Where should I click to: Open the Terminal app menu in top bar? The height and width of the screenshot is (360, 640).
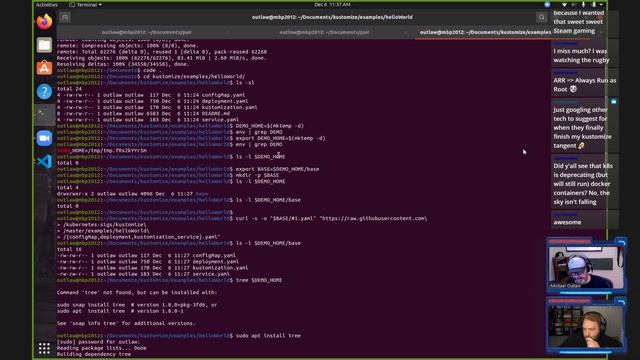(x=86, y=4)
